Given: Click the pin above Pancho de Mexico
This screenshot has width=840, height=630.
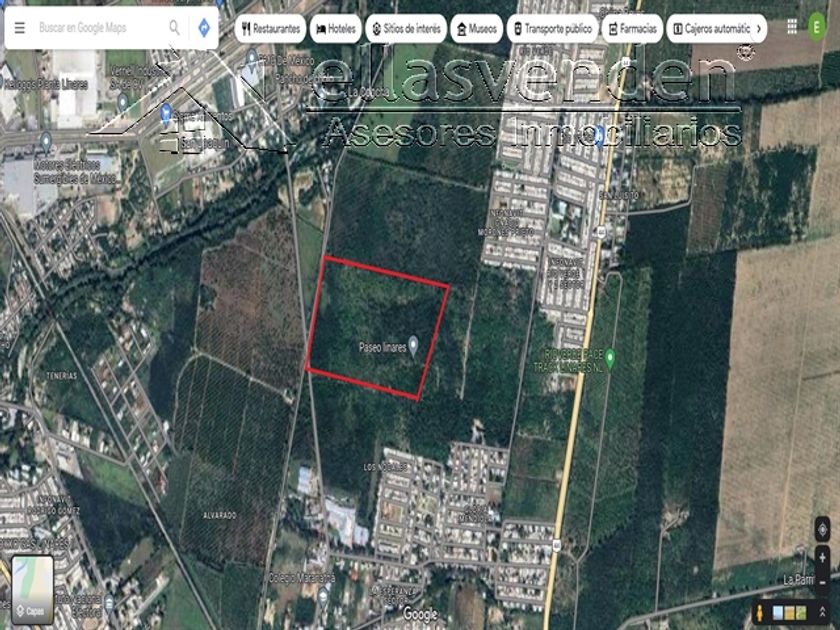Looking at the screenshot, I should coord(252,57).
